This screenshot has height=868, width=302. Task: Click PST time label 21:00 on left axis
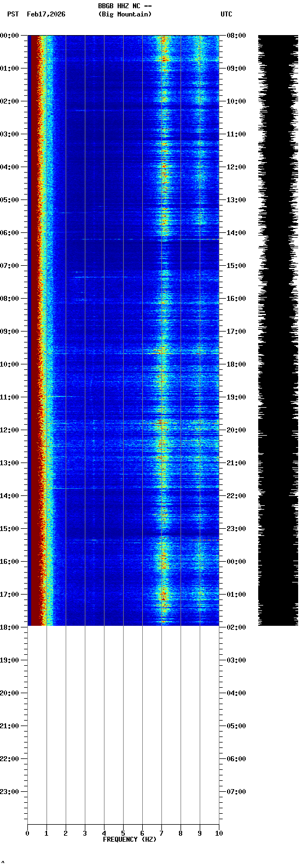[x=10, y=726]
